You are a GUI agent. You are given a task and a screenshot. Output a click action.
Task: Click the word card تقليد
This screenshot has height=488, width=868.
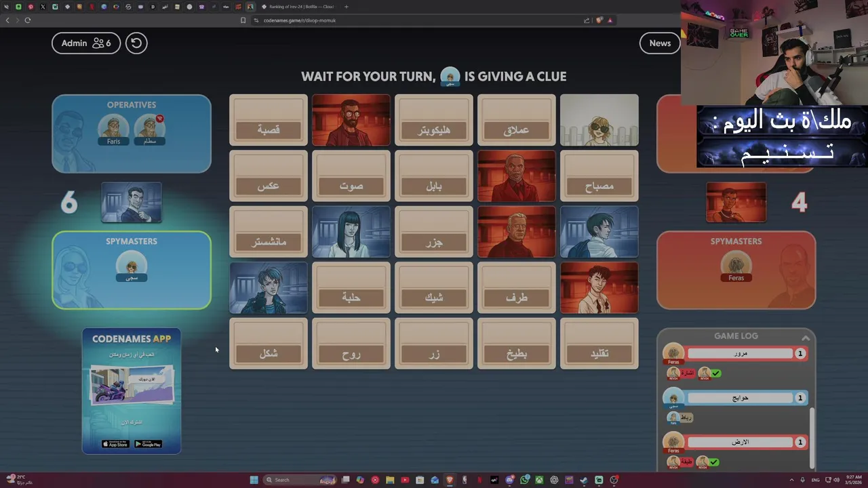click(x=599, y=344)
